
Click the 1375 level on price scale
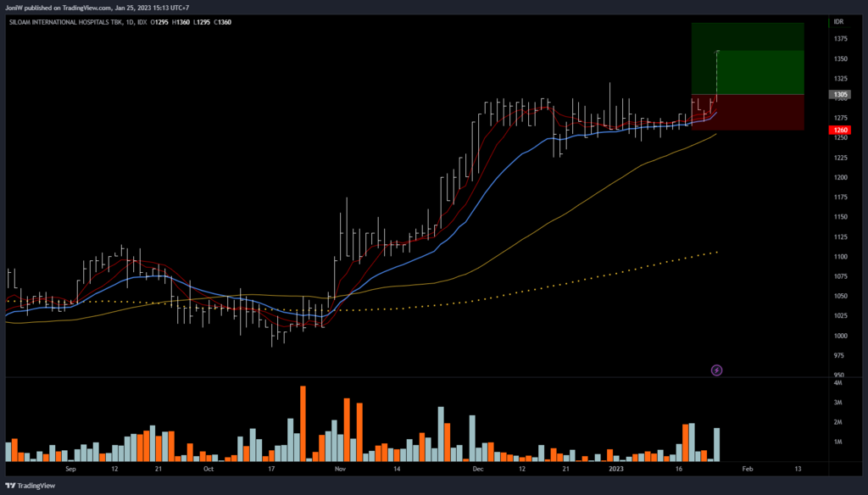click(840, 39)
